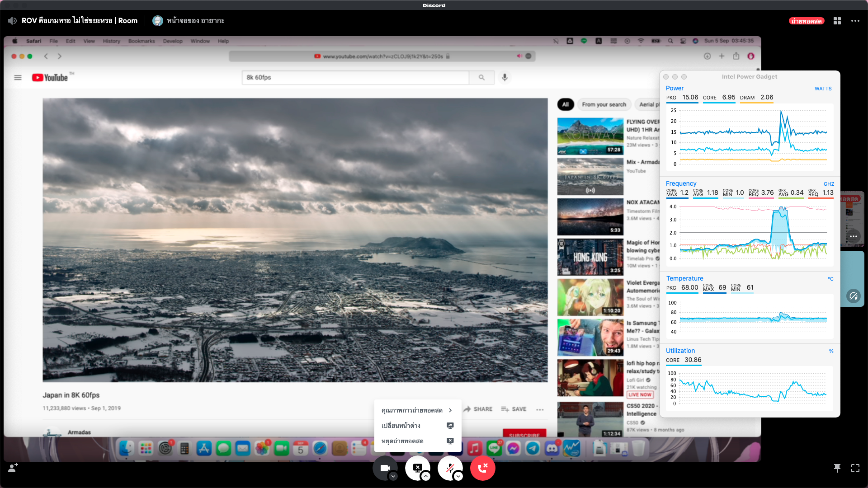Click the Finder icon in the dock
This screenshot has height=488, width=868.
pos(126,449)
